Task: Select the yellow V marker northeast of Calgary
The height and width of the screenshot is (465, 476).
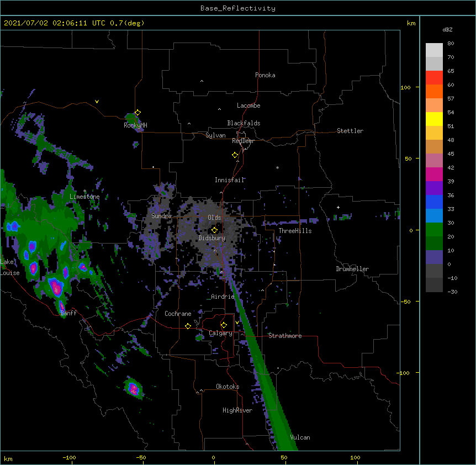Action: point(237,323)
